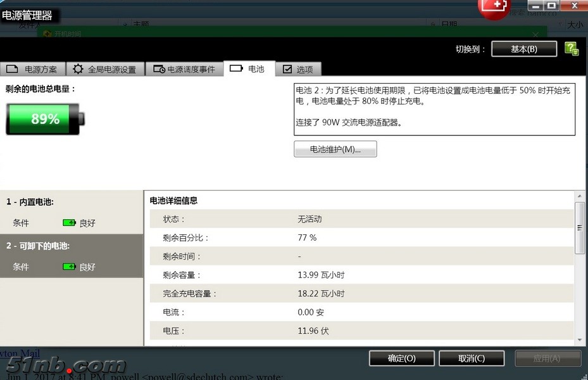Click the 89% battery level graphic
The height and width of the screenshot is (380, 588).
[x=45, y=119]
